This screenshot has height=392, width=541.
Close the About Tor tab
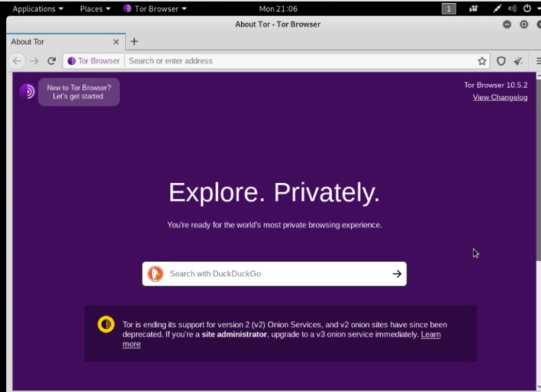[116, 42]
